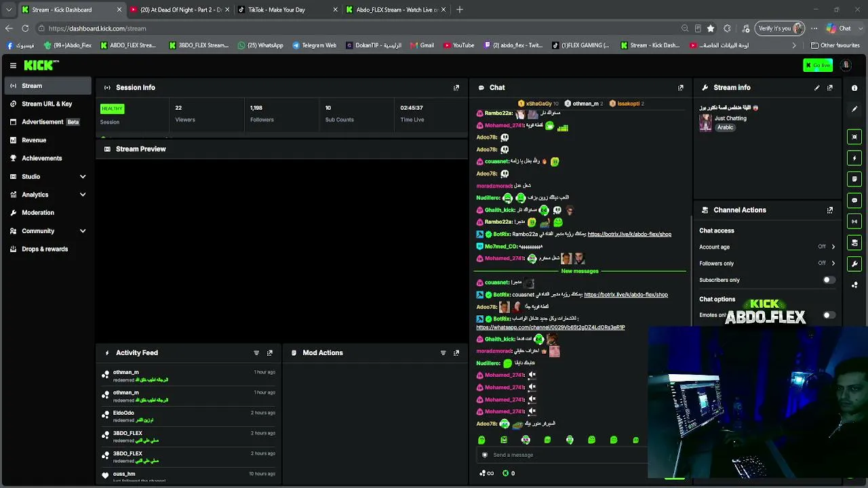
Task: Open the Telegram Web bookmark
Action: 315,45
